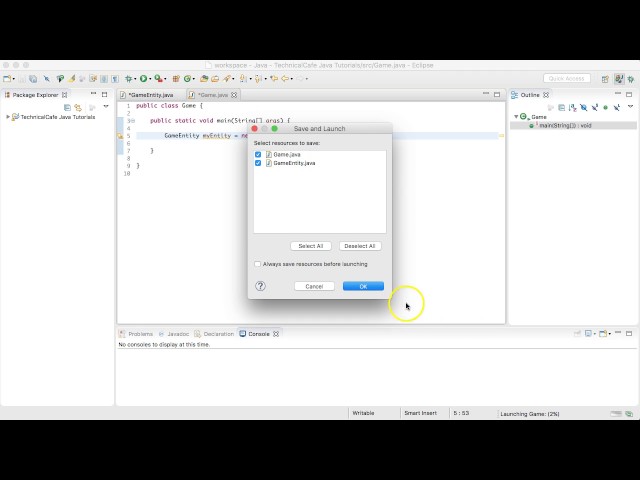Click the Open Task folder icon

[x=215, y=79]
